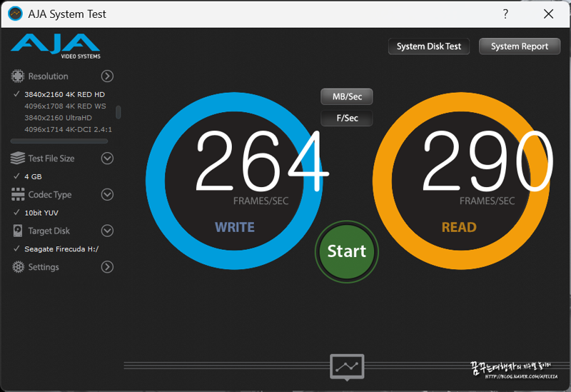This screenshot has width=571, height=392.
Task: Start the disk test
Action: [x=347, y=251]
